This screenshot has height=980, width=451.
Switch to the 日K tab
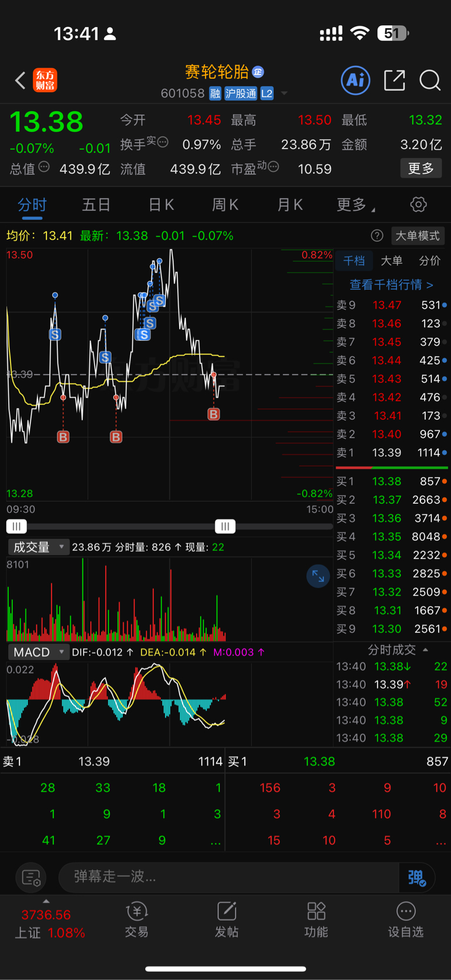point(161,204)
